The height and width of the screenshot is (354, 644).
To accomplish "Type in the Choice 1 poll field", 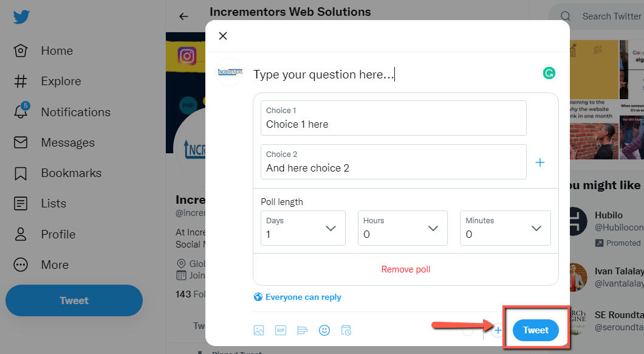I will click(393, 121).
